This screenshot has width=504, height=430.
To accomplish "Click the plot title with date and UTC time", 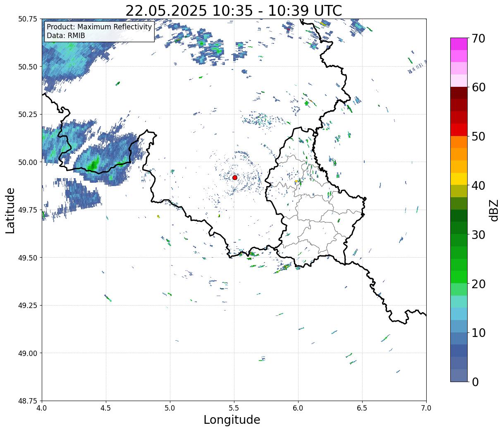I will [x=234, y=10].
